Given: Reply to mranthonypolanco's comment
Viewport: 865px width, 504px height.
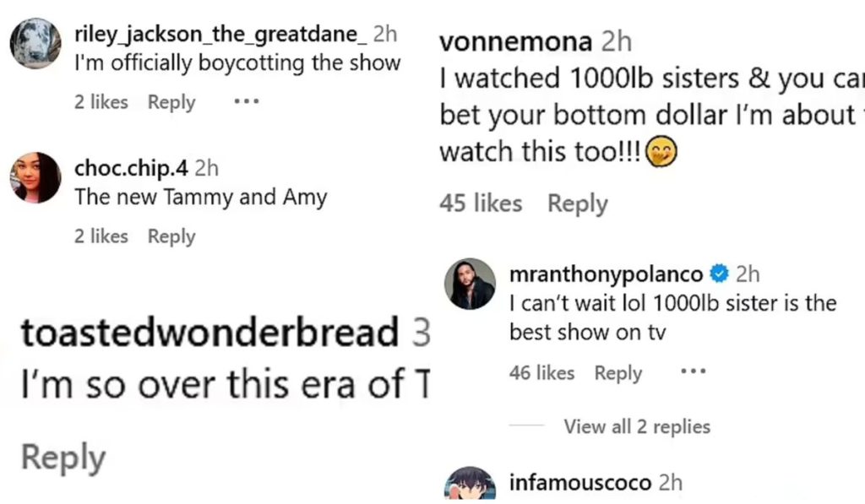Looking at the screenshot, I should pos(618,373).
